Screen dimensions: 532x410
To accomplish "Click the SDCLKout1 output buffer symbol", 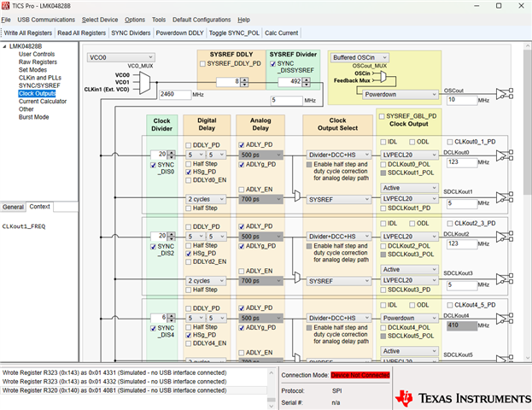I will tap(504, 197).
